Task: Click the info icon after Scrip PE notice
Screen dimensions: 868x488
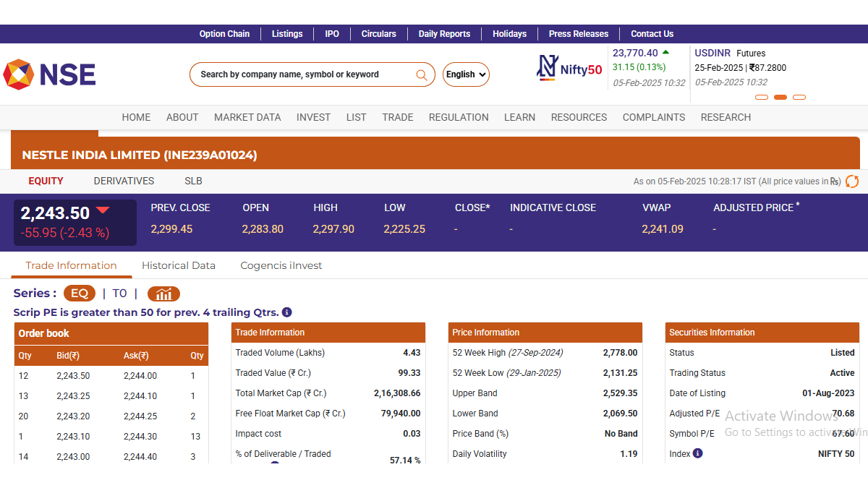Action: pos(286,312)
